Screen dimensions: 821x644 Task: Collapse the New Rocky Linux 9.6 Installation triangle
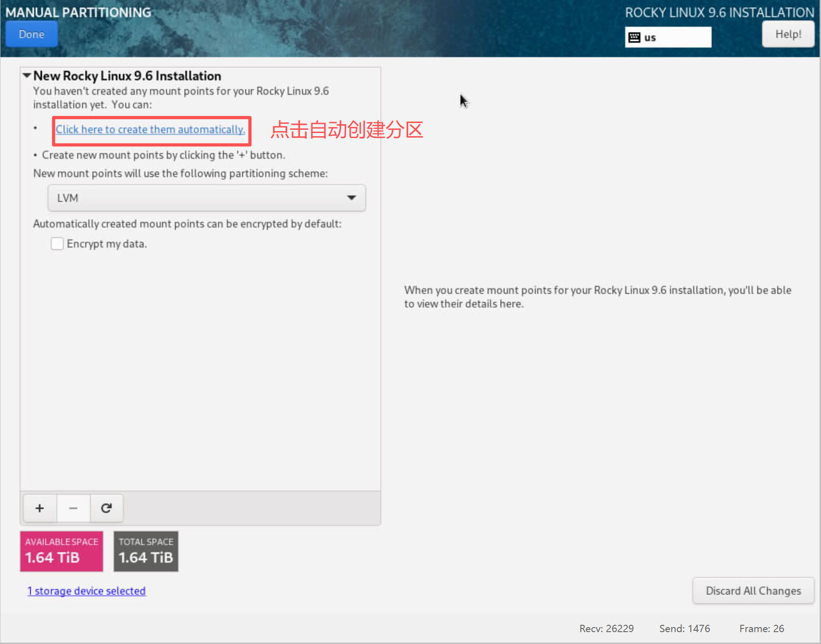[27, 75]
